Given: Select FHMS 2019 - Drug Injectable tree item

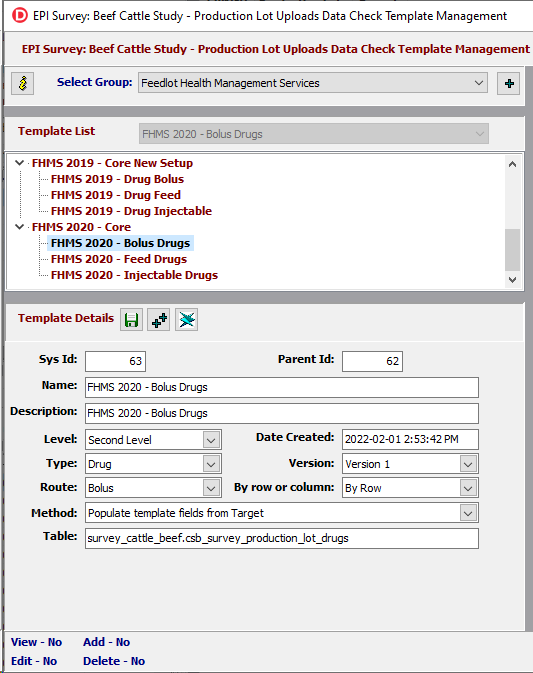Looking at the screenshot, I should pos(131,211).
